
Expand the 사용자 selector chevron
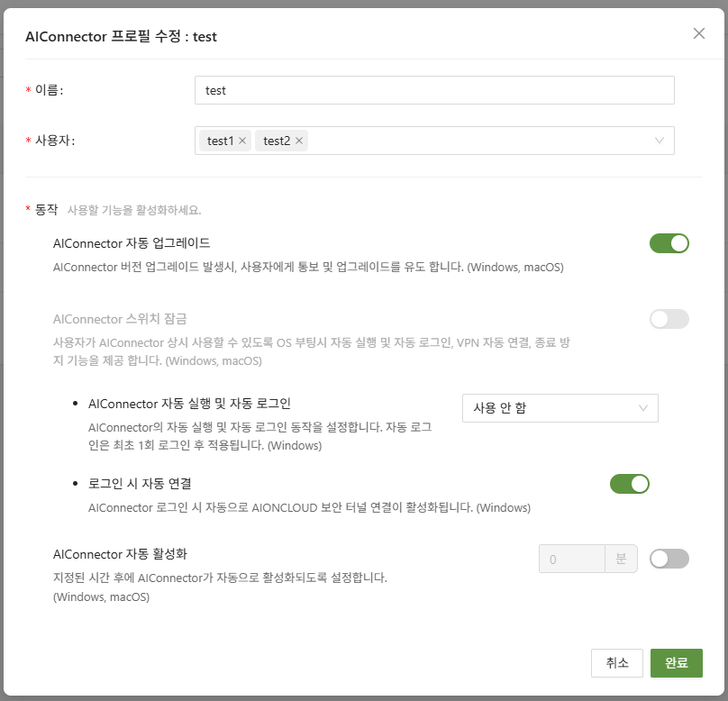click(x=660, y=141)
